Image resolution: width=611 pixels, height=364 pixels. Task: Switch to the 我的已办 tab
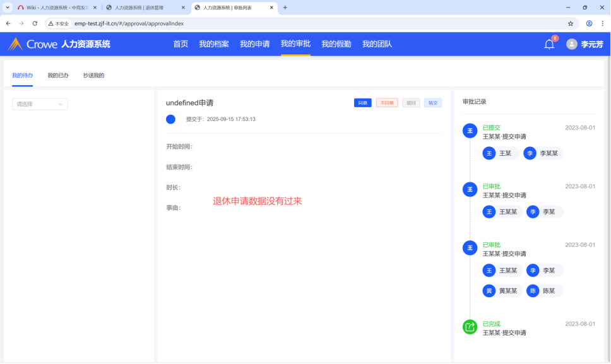[58, 75]
